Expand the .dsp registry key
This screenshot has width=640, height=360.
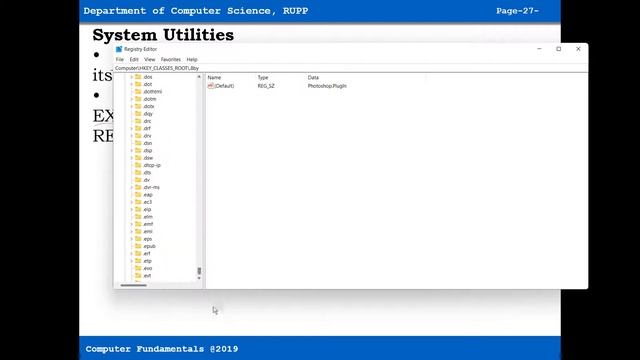point(131,150)
